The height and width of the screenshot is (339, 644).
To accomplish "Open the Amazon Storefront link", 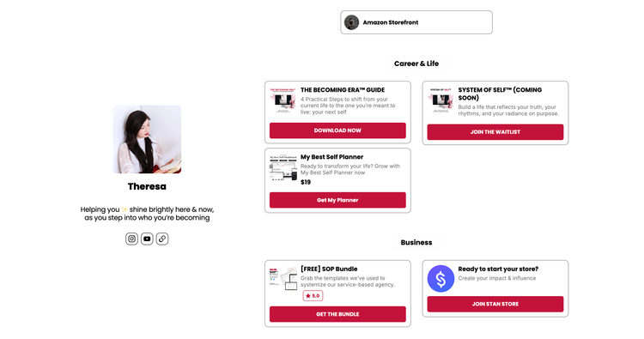I will point(416,22).
